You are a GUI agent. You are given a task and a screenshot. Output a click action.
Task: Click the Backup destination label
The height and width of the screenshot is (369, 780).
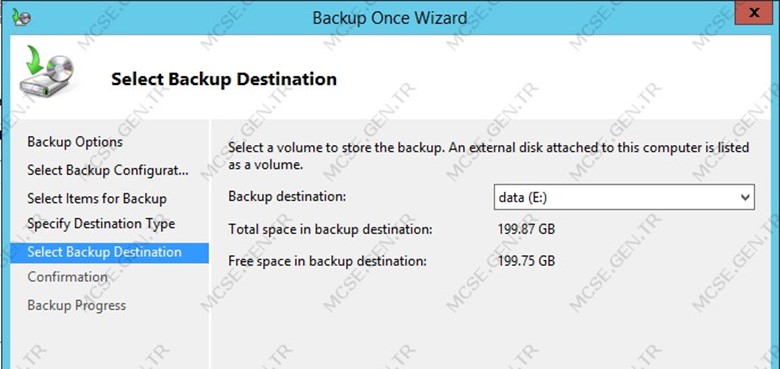pyautogui.click(x=287, y=196)
